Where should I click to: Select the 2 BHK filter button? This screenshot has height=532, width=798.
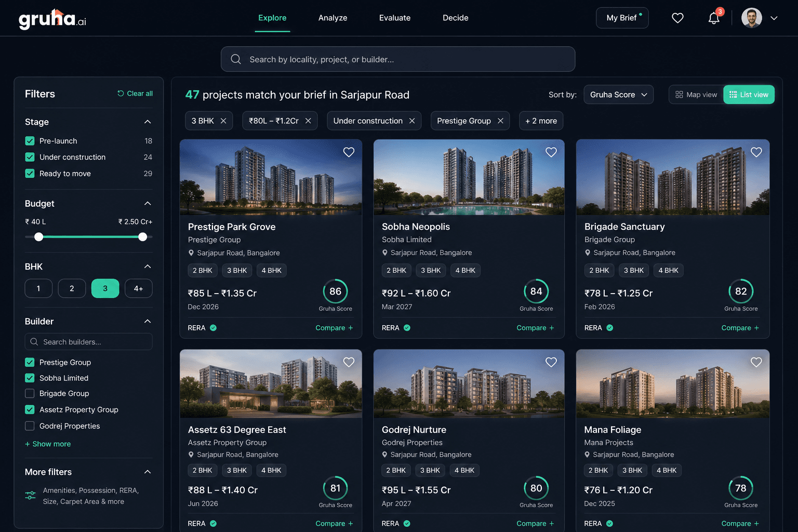click(x=72, y=288)
